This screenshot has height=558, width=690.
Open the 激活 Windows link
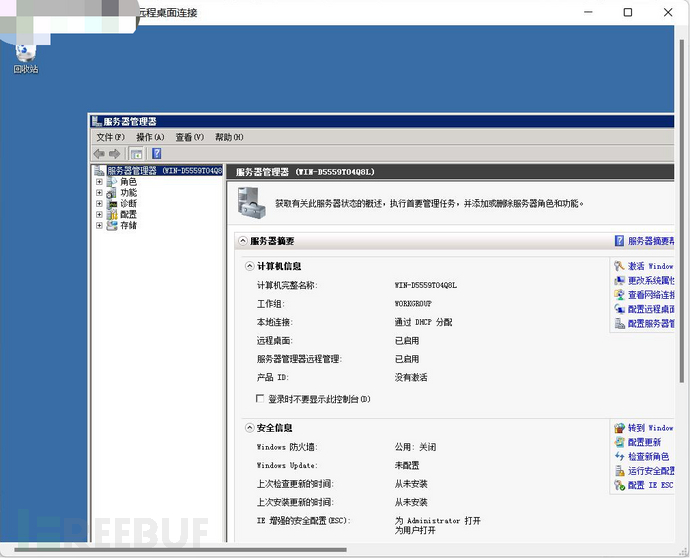(650, 266)
